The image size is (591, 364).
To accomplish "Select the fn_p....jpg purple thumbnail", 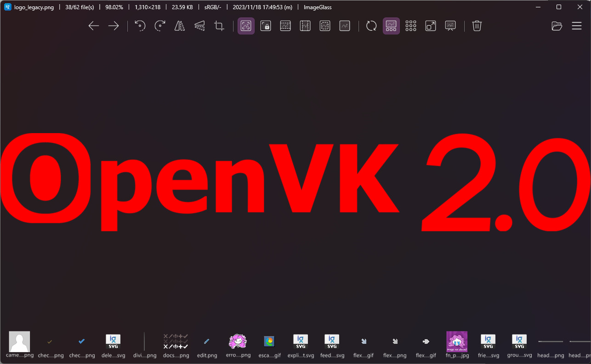I will (457, 344).
